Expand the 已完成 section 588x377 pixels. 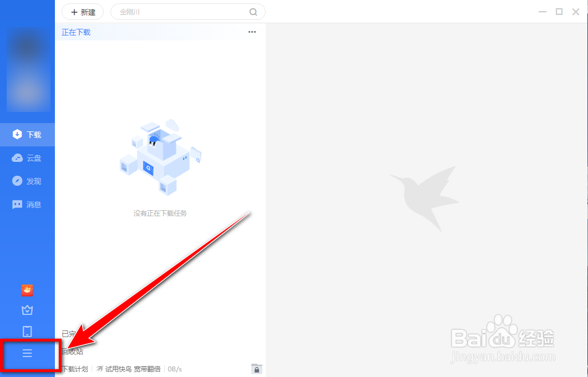tap(69, 334)
